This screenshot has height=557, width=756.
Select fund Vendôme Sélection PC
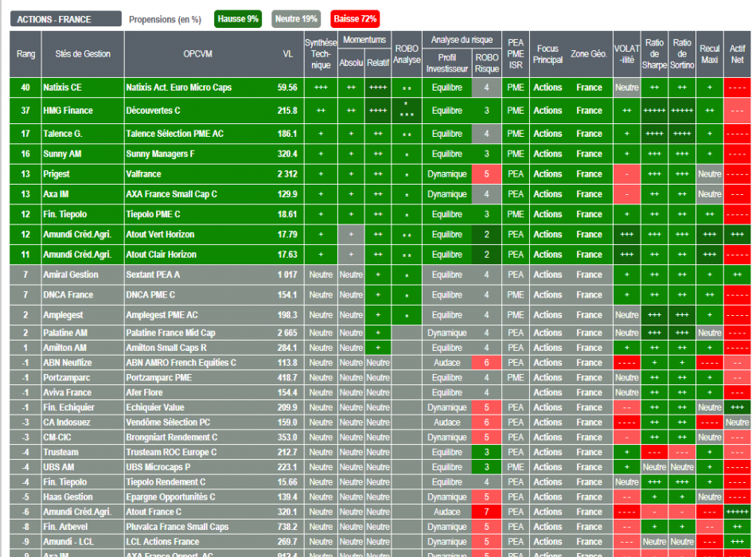tap(168, 423)
